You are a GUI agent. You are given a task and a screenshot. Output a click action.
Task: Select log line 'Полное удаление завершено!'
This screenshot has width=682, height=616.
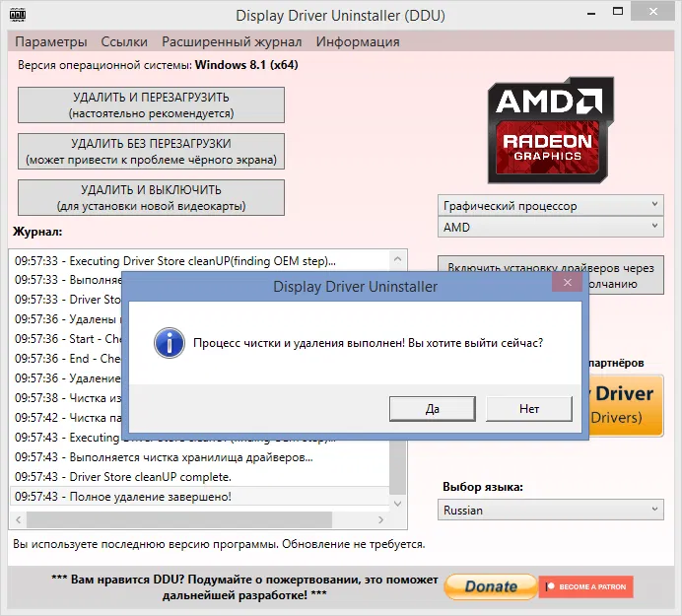coord(200,497)
